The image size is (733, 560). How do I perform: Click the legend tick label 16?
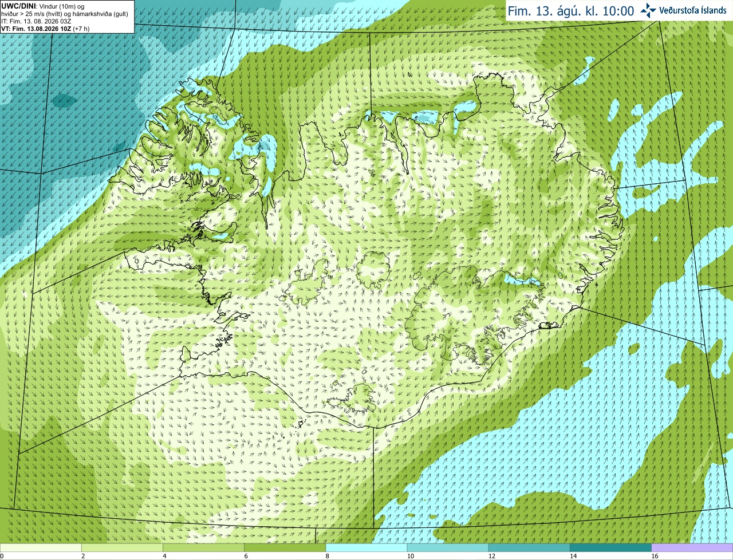pyautogui.click(x=655, y=556)
